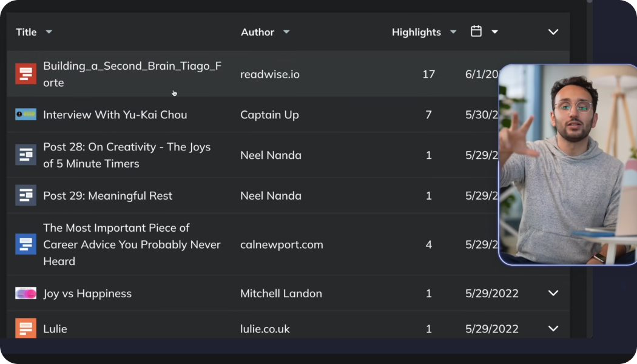Image resolution: width=637 pixels, height=364 pixels.
Task: Click the presenter webcam video overlay
Action: (x=567, y=164)
